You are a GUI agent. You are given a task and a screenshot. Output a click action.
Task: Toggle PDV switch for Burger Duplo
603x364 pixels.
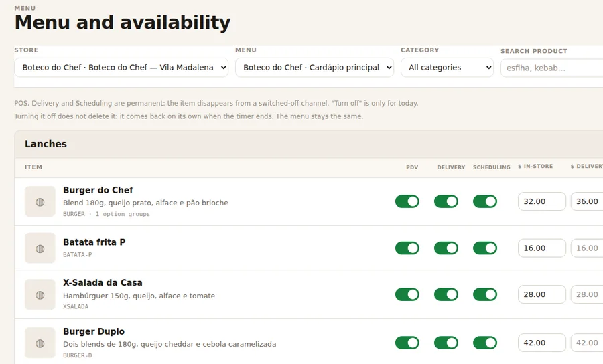coord(407,343)
